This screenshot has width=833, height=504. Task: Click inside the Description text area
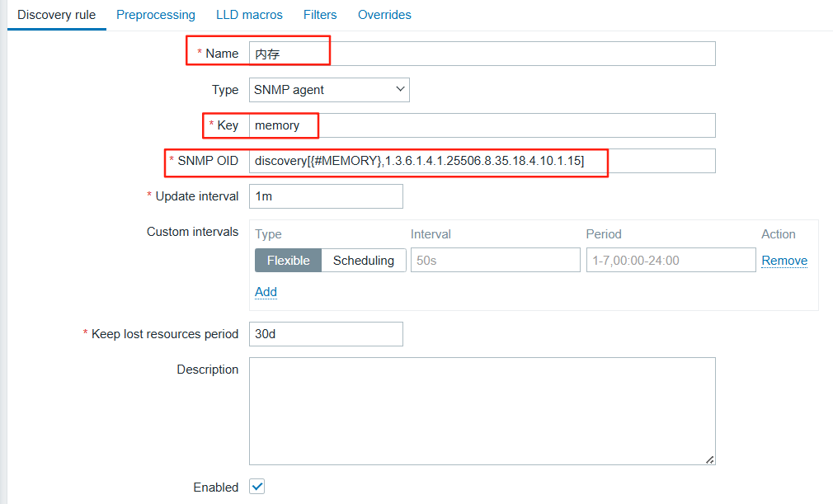point(482,411)
